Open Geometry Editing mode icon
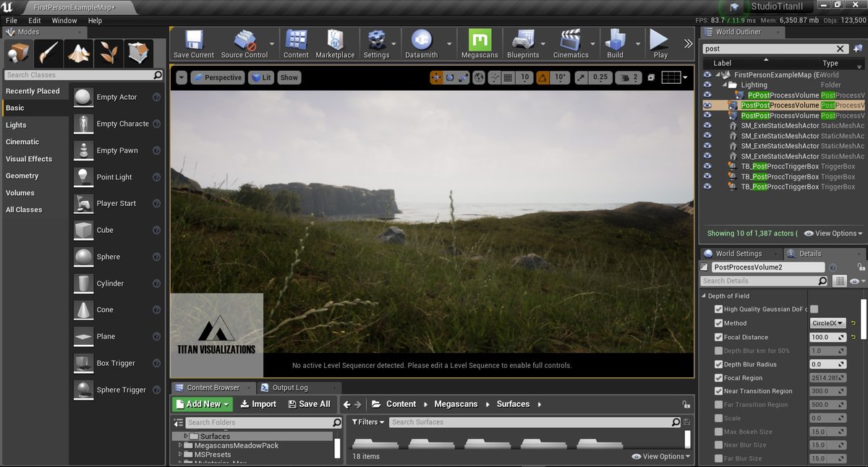 click(x=138, y=53)
